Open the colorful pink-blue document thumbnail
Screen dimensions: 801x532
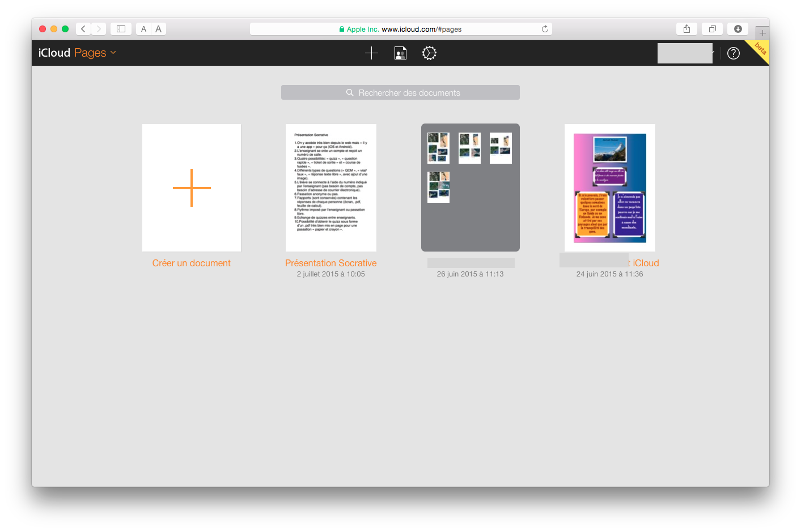click(x=609, y=188)
